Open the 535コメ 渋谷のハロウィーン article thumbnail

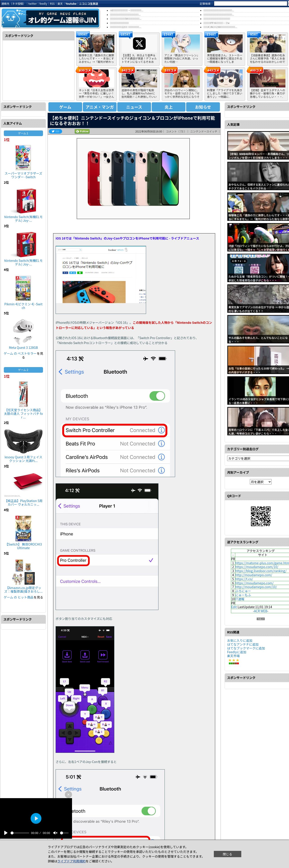point(182,78)
